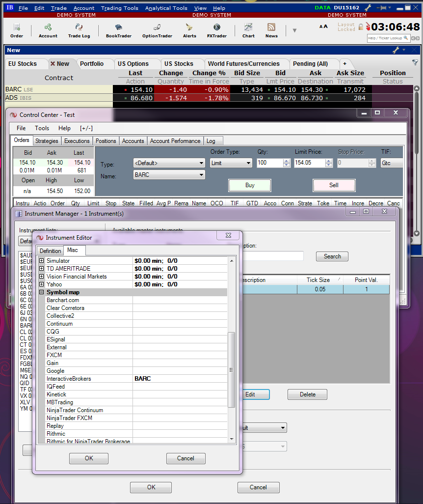Click the AA font size icon
423x504 pixels.
323,27
